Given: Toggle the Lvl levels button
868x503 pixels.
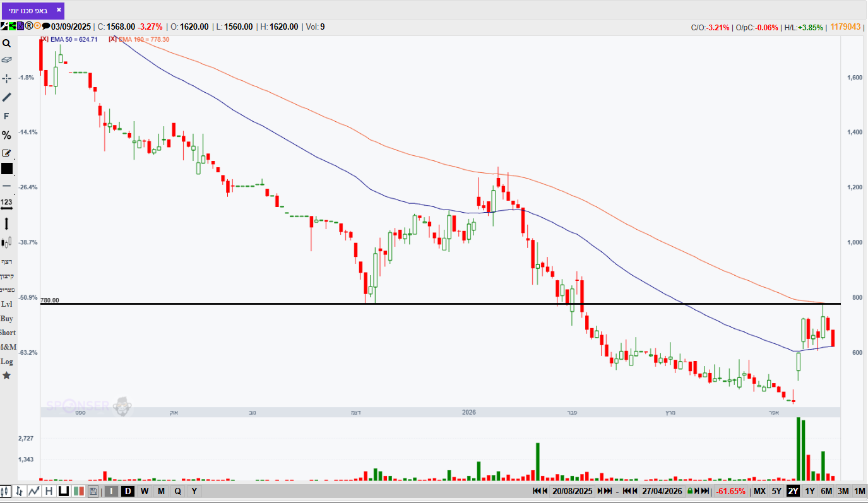Looking at the screenshot, I should (6, 304).
